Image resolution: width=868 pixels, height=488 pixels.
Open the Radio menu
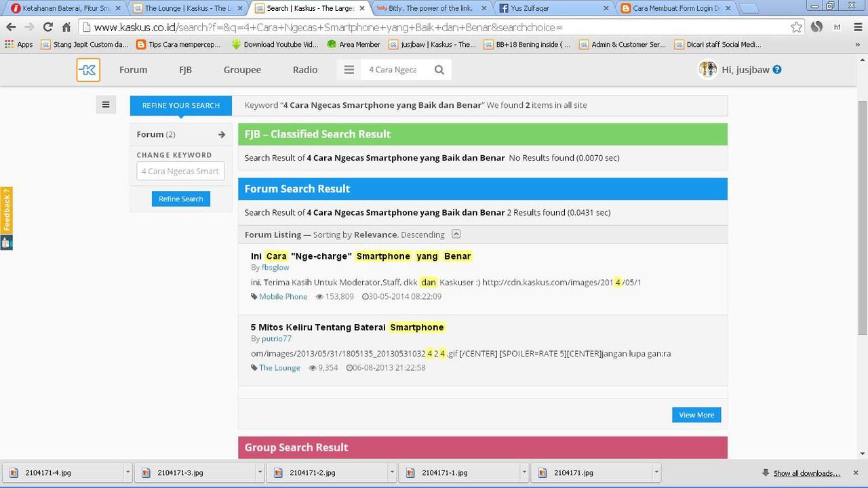coord(305,70)
